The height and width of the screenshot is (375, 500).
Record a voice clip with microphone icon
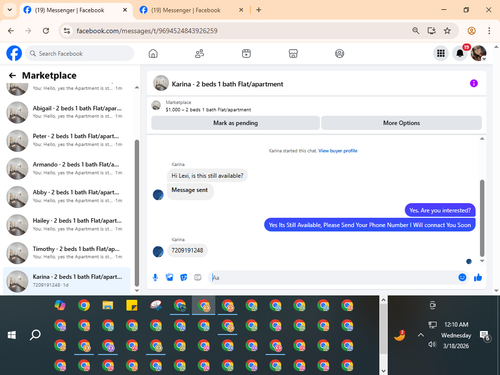coord(155,277)
